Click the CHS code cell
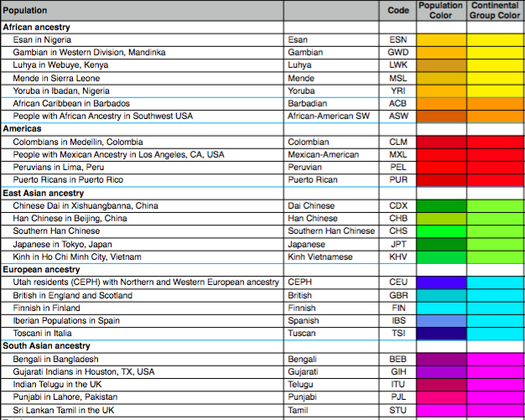The height and width of the screenshot is (420, 525). tap(398, 231)
